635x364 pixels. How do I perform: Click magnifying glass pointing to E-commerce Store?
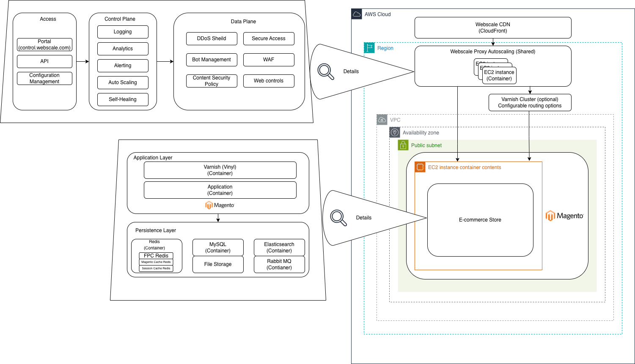coord(338,217)
